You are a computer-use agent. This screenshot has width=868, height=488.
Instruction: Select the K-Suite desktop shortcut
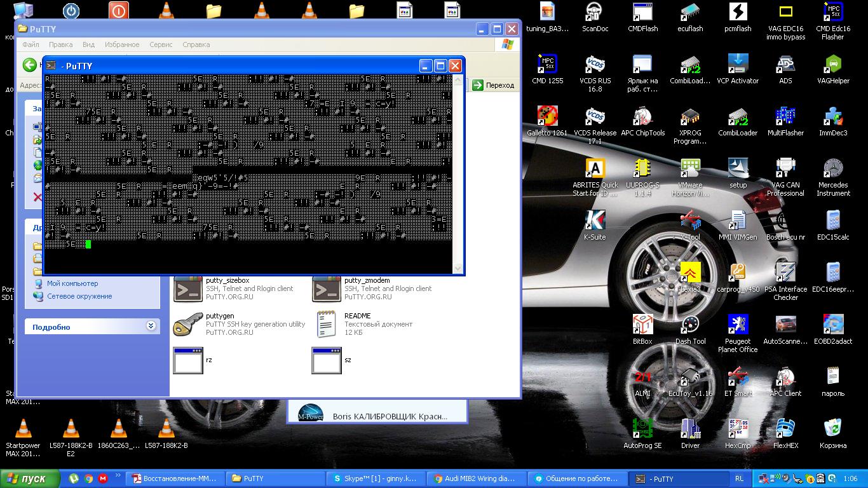pyautogui.click(x=595, y=222)
